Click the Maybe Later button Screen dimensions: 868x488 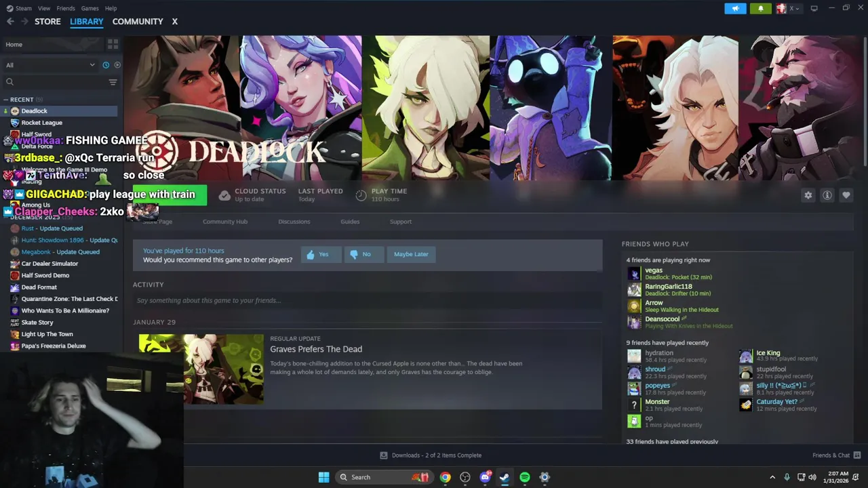pyautogui.click(x=411, y=254)
